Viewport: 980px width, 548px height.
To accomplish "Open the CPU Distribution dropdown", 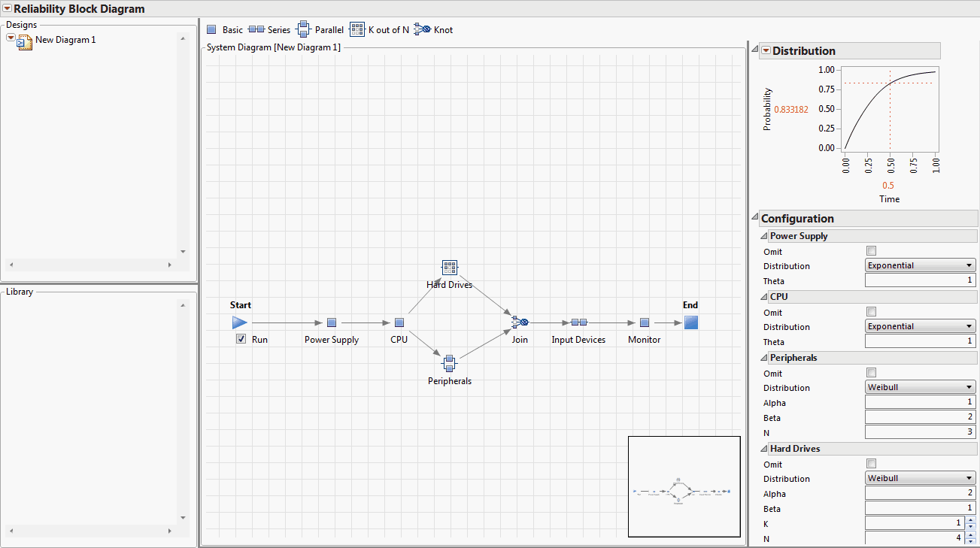I will point(919,326).
